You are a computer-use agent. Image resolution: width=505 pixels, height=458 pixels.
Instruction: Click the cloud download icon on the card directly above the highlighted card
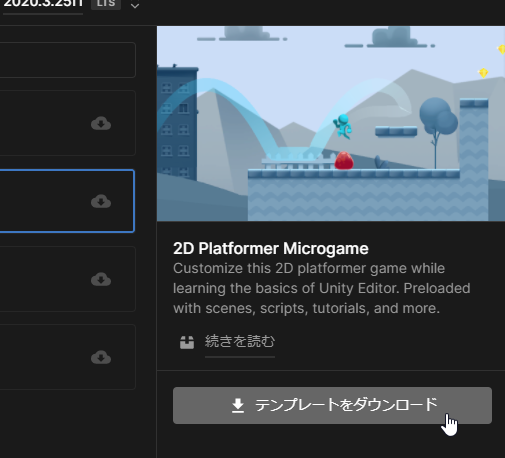point(101,123)
